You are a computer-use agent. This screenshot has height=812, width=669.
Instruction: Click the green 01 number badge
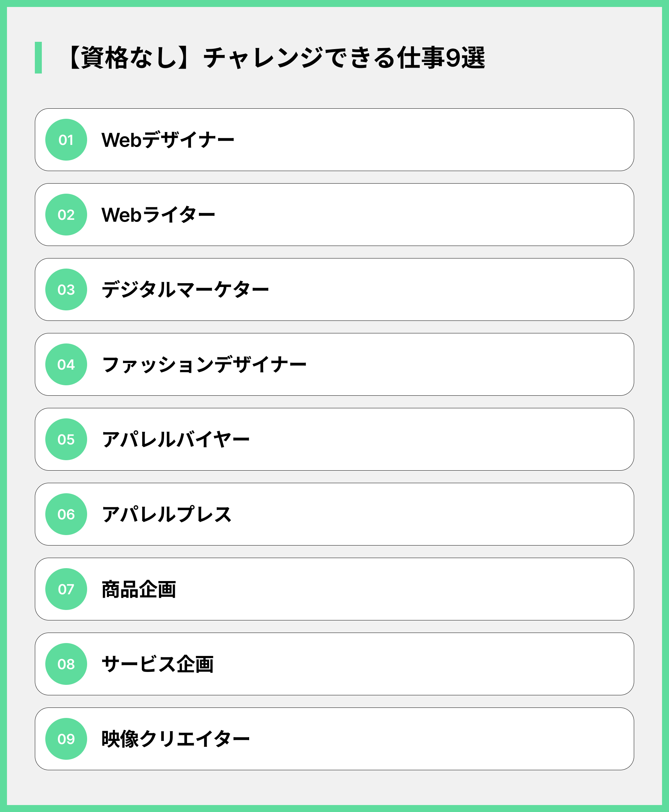66,139
